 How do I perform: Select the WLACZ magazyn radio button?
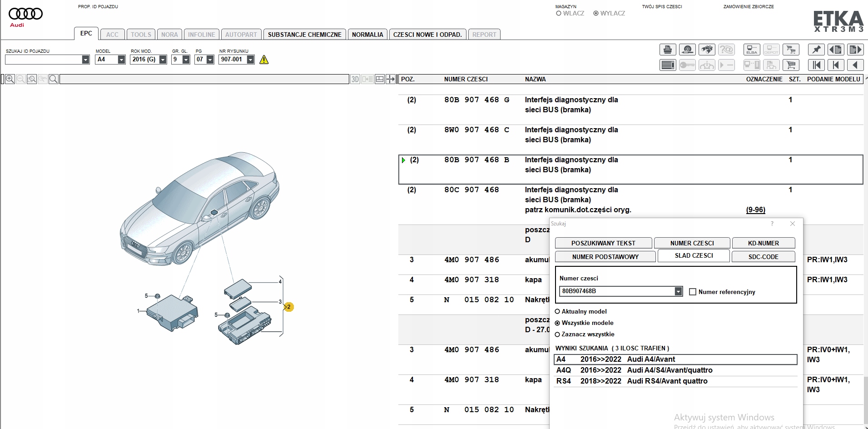[x=559, y=14]
